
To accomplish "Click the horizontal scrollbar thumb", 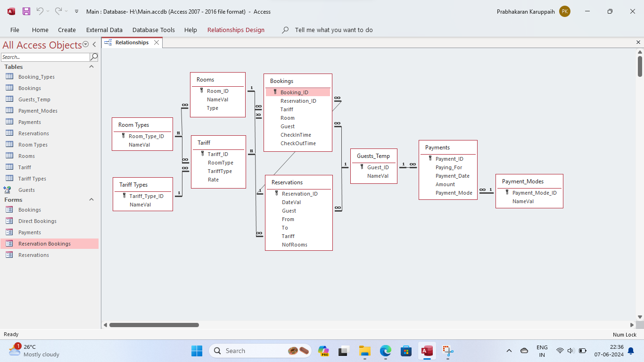I will pos(154,325).
